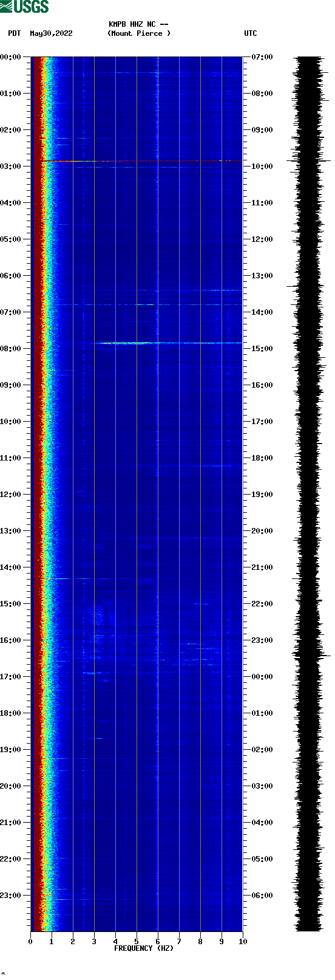Viewport: 335px width, 980px height.
Task: Click the PDT time label "06:00" on the left axis
Action: [x=11, y=276]
